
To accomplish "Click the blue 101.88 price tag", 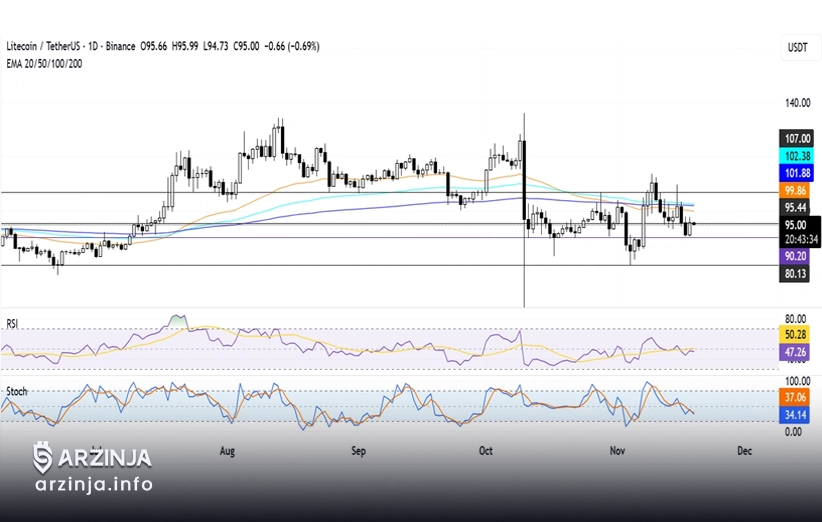I will (798, 173).
